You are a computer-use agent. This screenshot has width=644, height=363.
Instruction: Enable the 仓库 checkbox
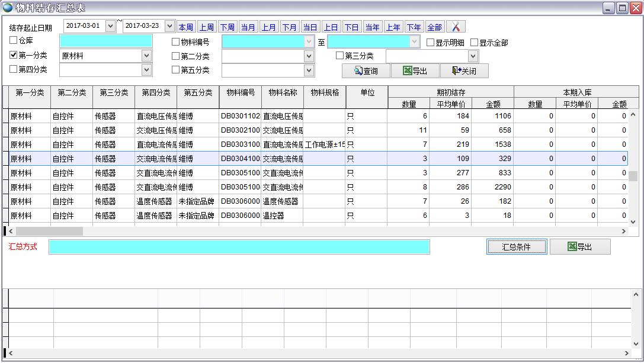coord(13,41)
